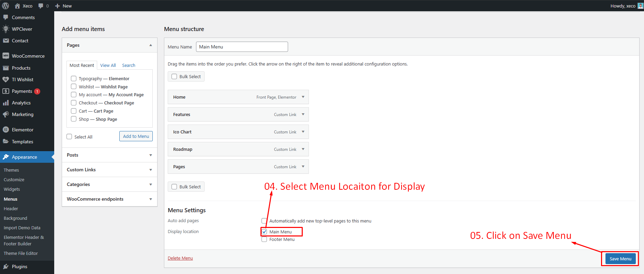Switch to the View All tab

pyautogui.click(x=108, y=65)
